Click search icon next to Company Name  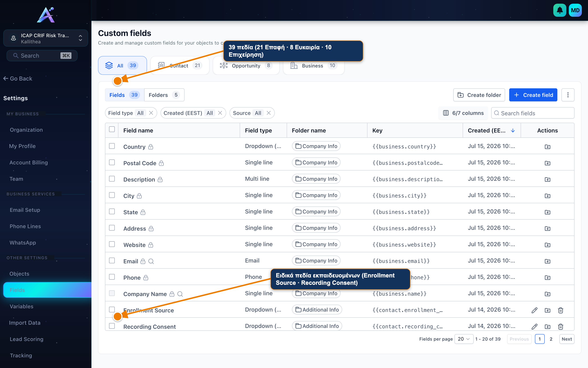(x=180, y=294)
